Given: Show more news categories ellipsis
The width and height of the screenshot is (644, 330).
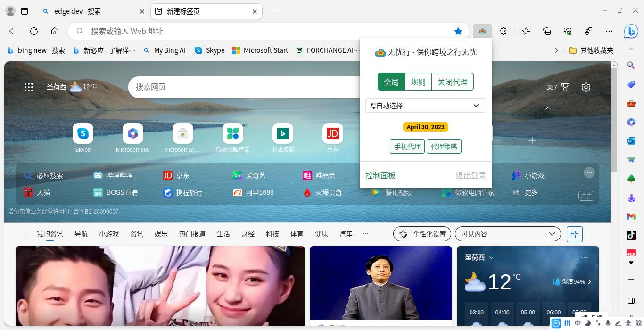Looking at the screenshot, I should tap(366, 233).
